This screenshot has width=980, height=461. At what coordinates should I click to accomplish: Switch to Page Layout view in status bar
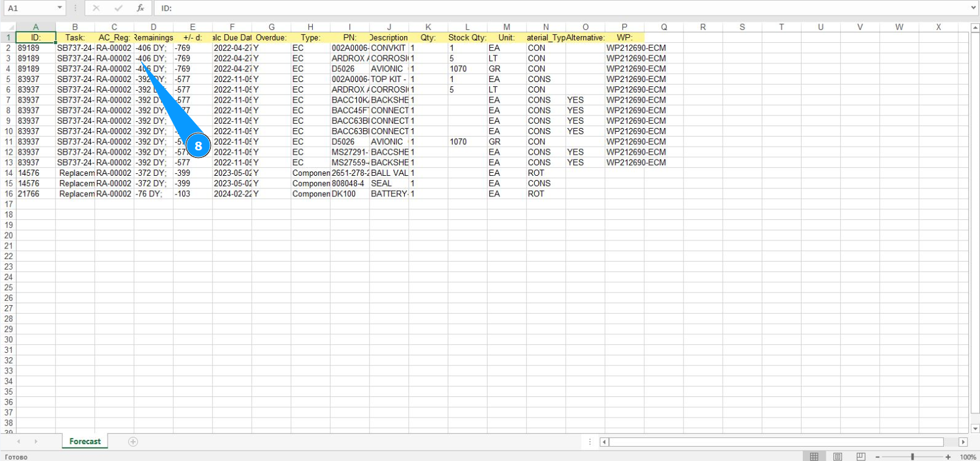coord(838,457)
